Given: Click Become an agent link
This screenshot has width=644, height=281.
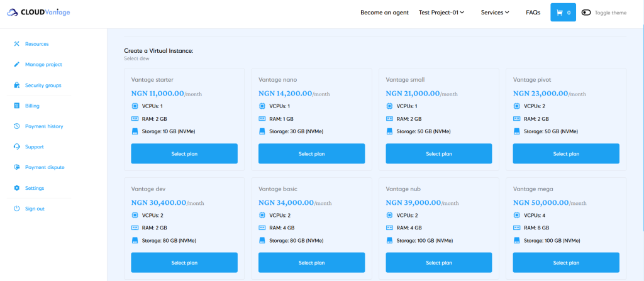Looking at the screenshot, I should [384, 13].
